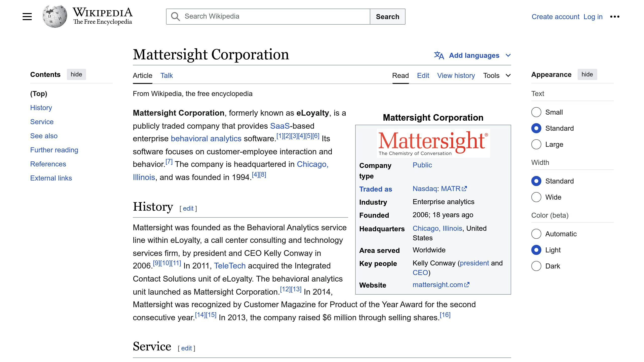Select Dark color mode
Viewport: 644px width, 362px height.
point(536,266)
